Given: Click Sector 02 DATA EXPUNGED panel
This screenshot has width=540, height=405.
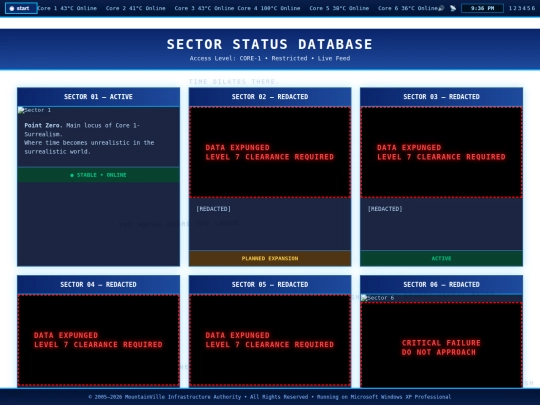Looking at the screenshot, I should (x=270, y=152).
